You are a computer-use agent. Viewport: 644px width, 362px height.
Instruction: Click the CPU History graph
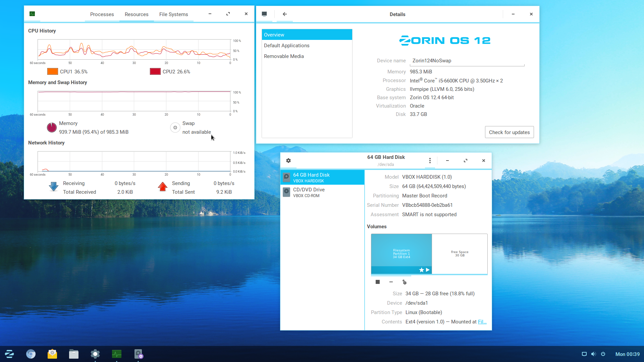(x=134, y=49)
